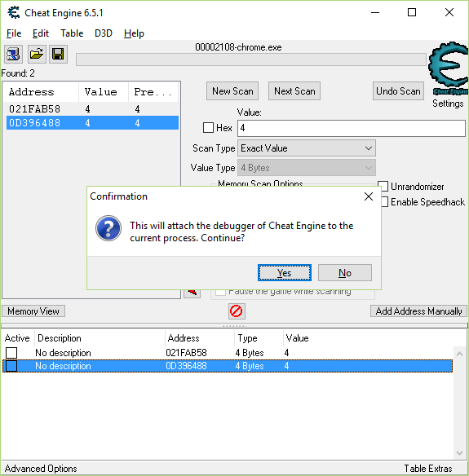Close the Confirmation dialog
The height and width of the screenshot is (476, 469).
369,196
